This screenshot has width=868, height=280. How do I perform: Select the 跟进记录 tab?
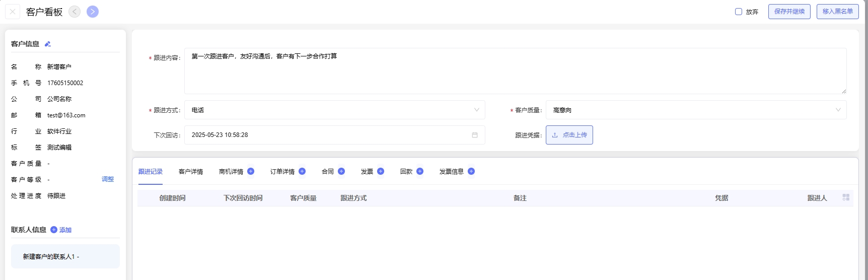pos(151,172)
